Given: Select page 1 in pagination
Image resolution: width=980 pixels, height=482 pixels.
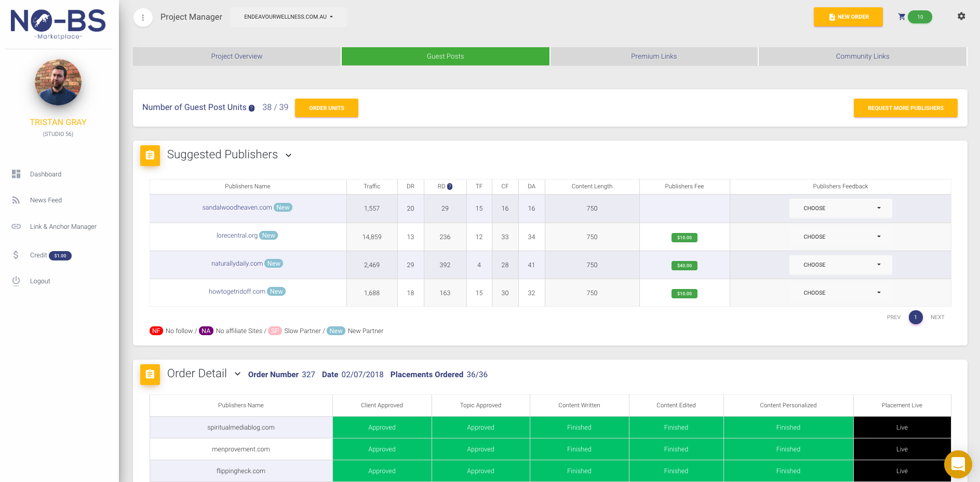Looking at the screenshot, I should pos(916,317).
